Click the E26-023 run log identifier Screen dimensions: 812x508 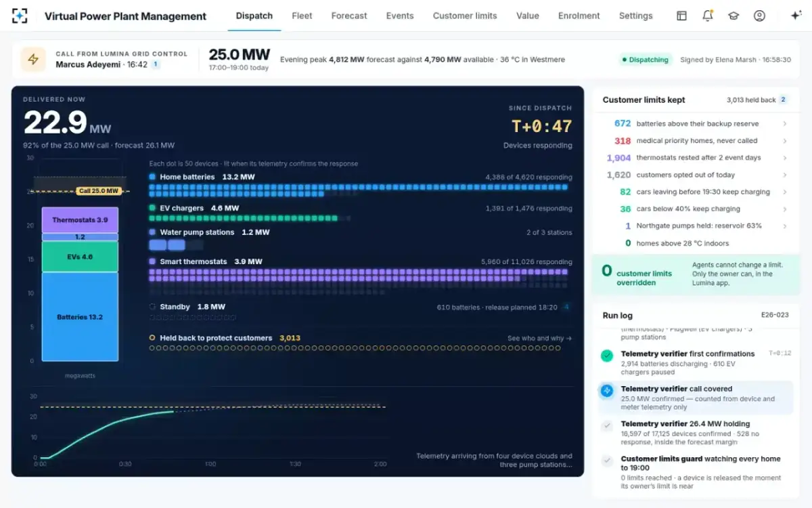tap(775, 315)
